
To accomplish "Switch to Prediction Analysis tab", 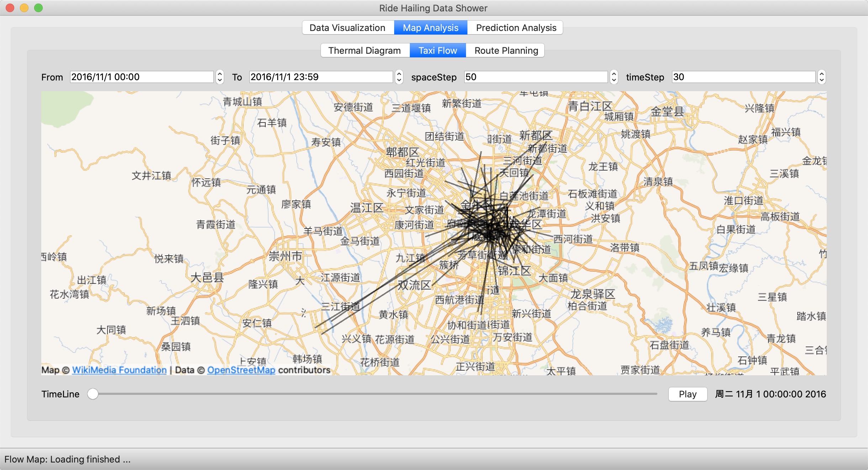I will [516, 28].
